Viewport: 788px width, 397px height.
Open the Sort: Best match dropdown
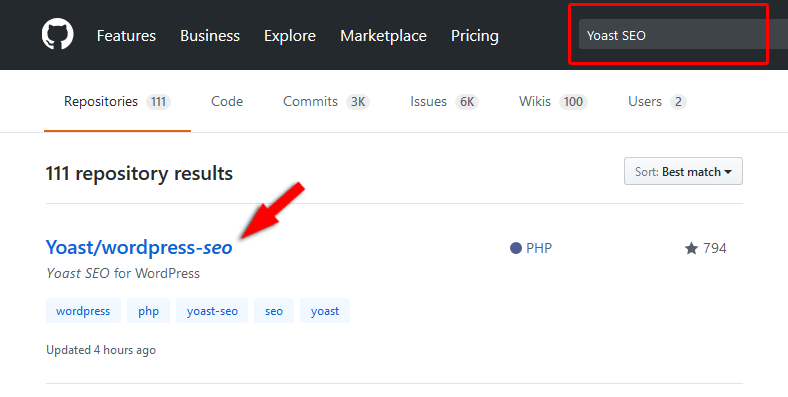[683, 171]
